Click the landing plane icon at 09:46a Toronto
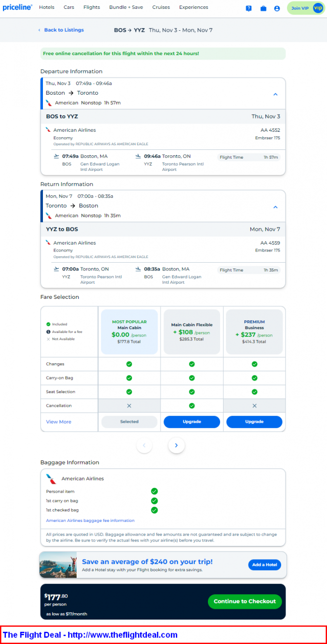 [x=138, y=156]
